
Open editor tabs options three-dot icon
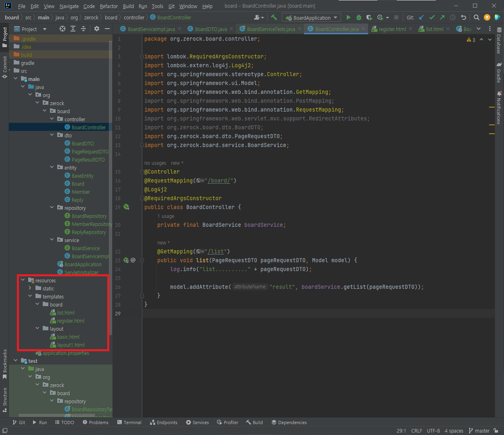click(490, 29)
